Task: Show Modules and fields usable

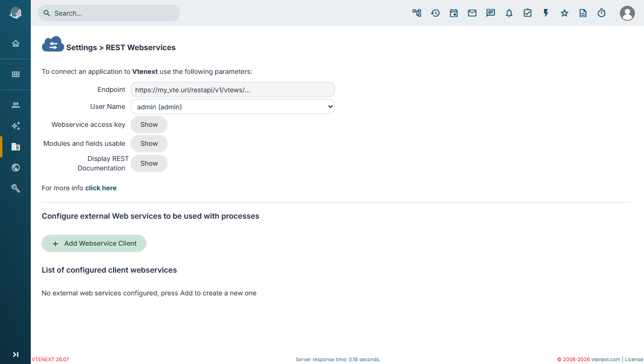Action: click(149, 143)
